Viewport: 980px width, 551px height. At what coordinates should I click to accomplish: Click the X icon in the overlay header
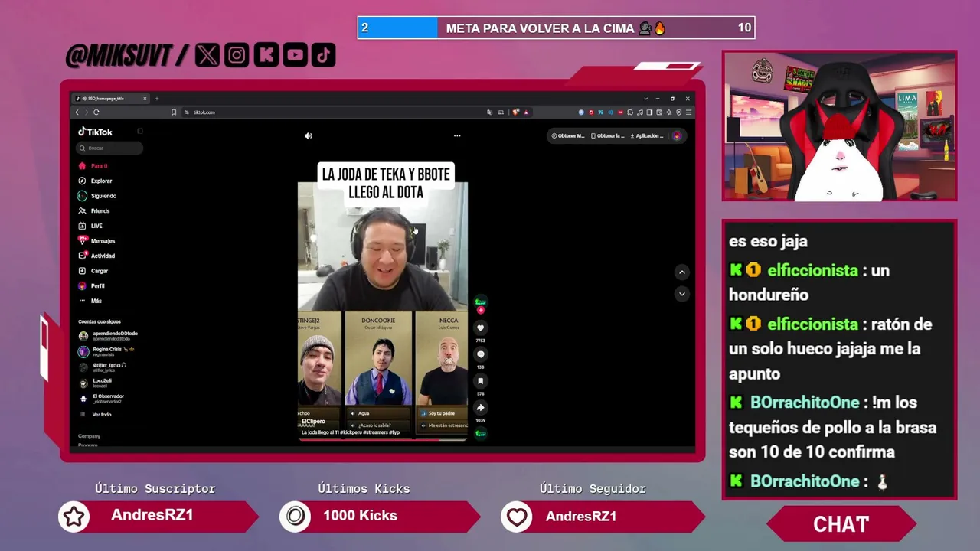point(207,55)
